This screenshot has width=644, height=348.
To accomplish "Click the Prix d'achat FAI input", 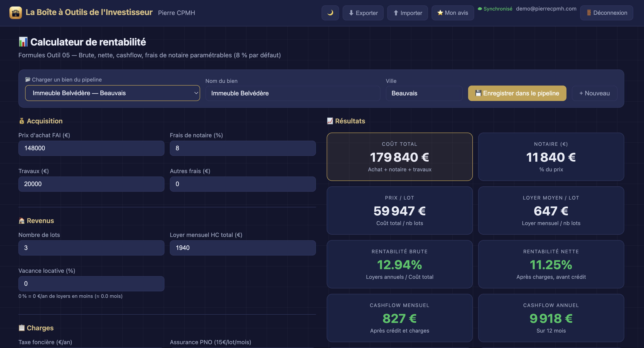I will [91, 148].
